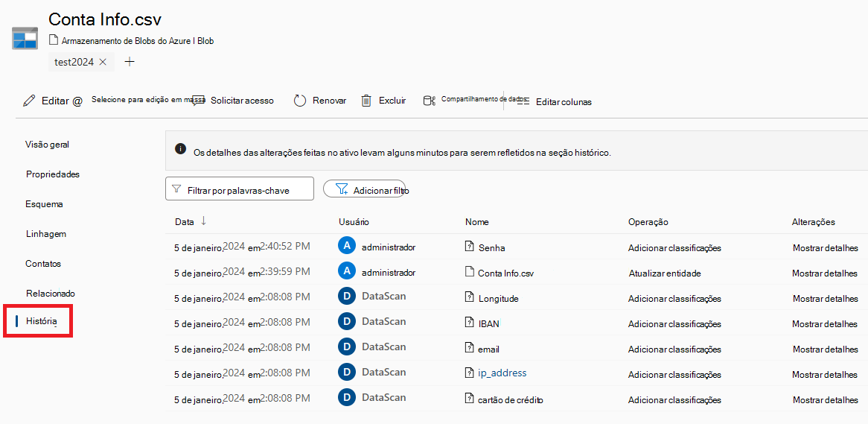This screenshot has height=424, width=868.
Task: Click the Renovar refresh icon
Action: click(x=300, y=101)
